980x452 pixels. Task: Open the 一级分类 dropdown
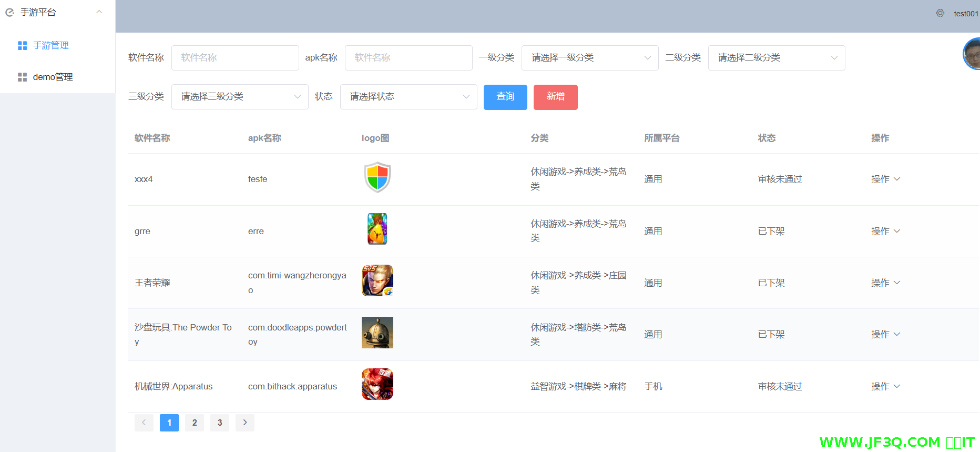pos(589,58)
